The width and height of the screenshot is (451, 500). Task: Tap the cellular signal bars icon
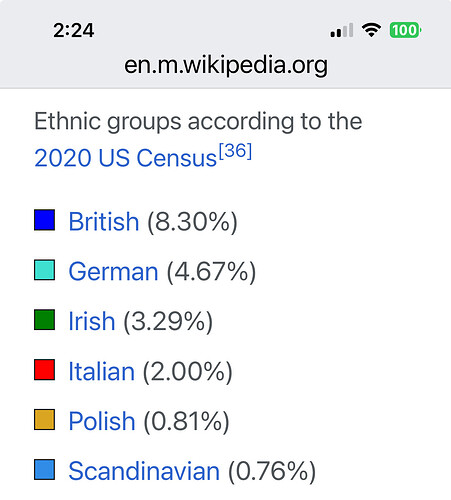pyautogui.click(x=342, y=30)
